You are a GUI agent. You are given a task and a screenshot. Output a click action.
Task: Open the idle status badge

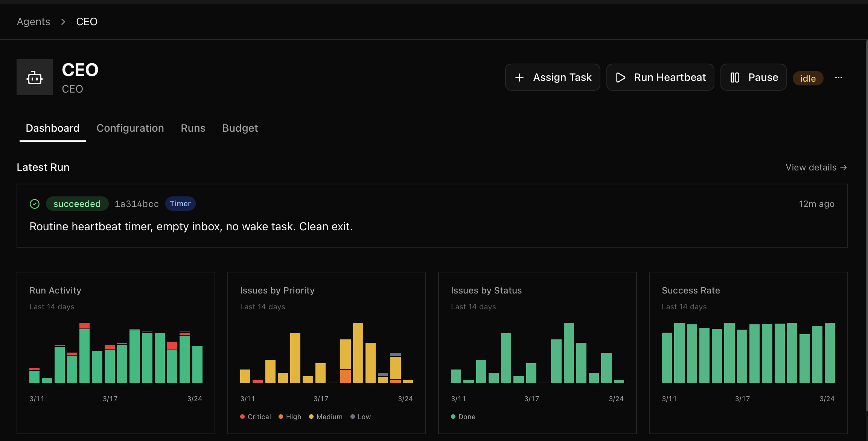click(x=808, y=78)
